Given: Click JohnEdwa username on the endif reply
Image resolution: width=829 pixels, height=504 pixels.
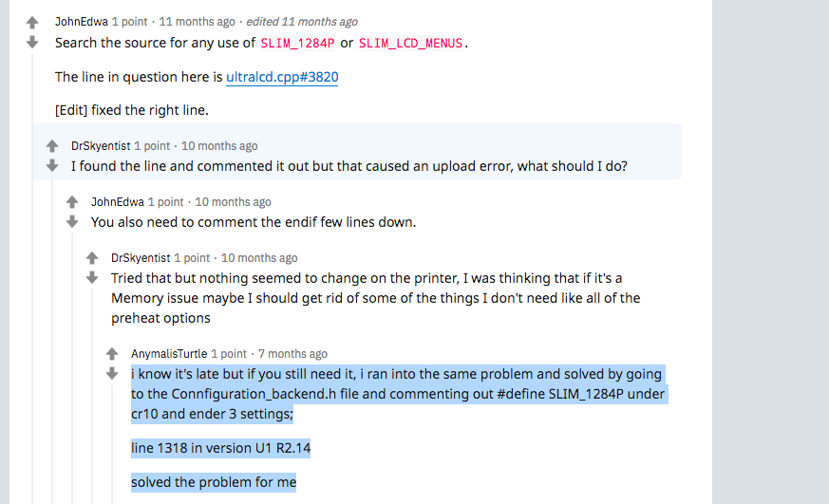Looking at the screenshot, I should coord(117,202).
